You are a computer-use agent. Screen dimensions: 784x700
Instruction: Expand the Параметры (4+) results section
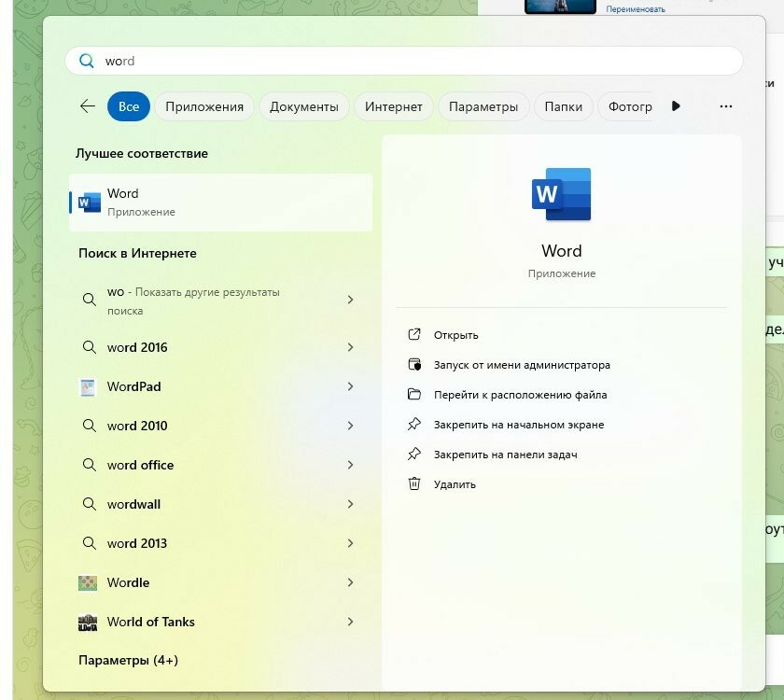pyautogui.click(x=128, y=660)
